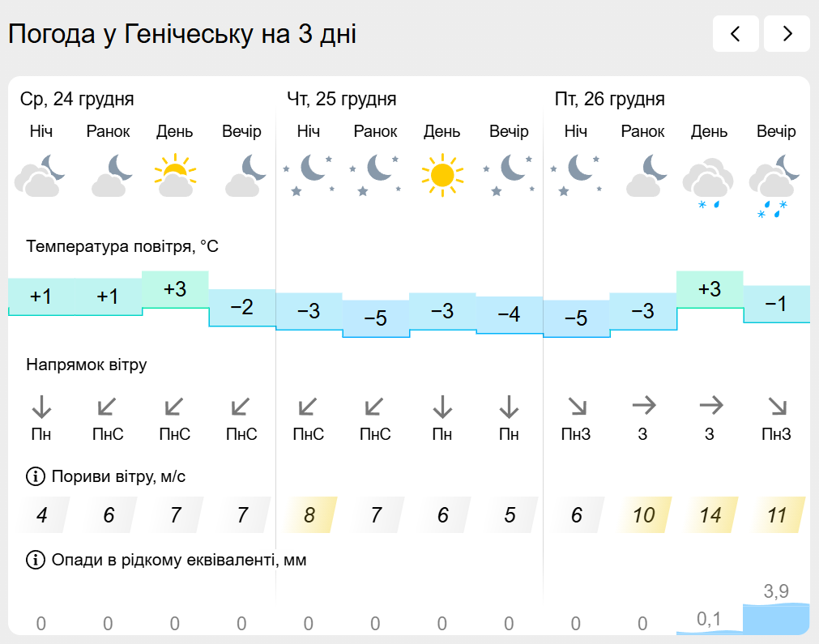Click Thursday night wind gust value 8
The image size is (819, 644).
(309, 514)
